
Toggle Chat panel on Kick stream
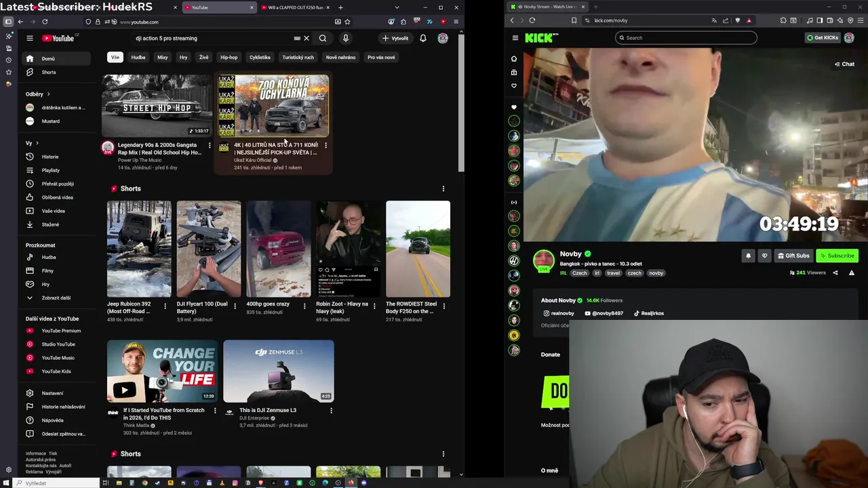point(844,64)
